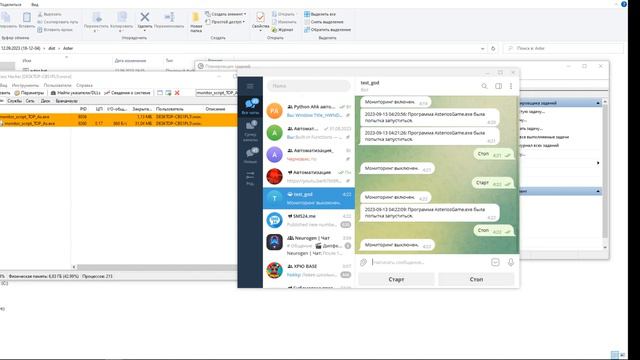
Task: Click the bot commands icon beside message field
Action: (x=495, y=262)
